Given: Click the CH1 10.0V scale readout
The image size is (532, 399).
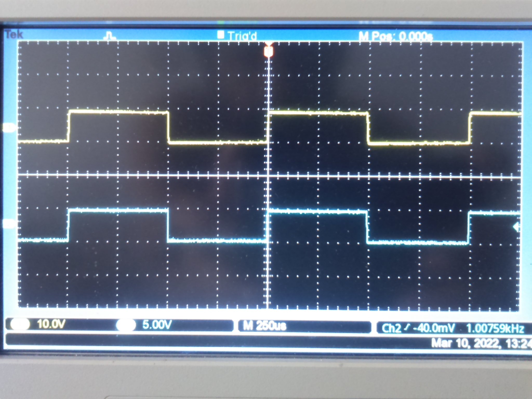Looking at the screenshot, I should click(x=51, y=324).
